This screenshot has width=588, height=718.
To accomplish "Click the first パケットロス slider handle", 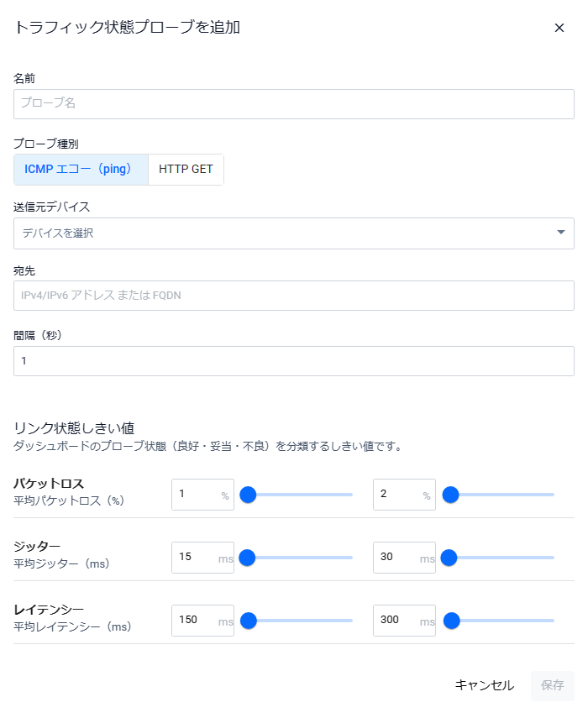I will point(248,495).
